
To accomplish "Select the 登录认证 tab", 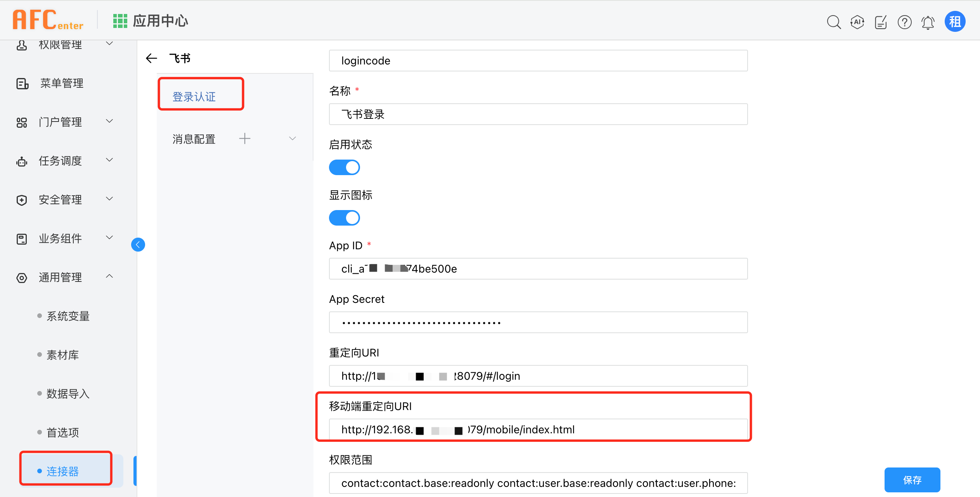I will [194, 97].
